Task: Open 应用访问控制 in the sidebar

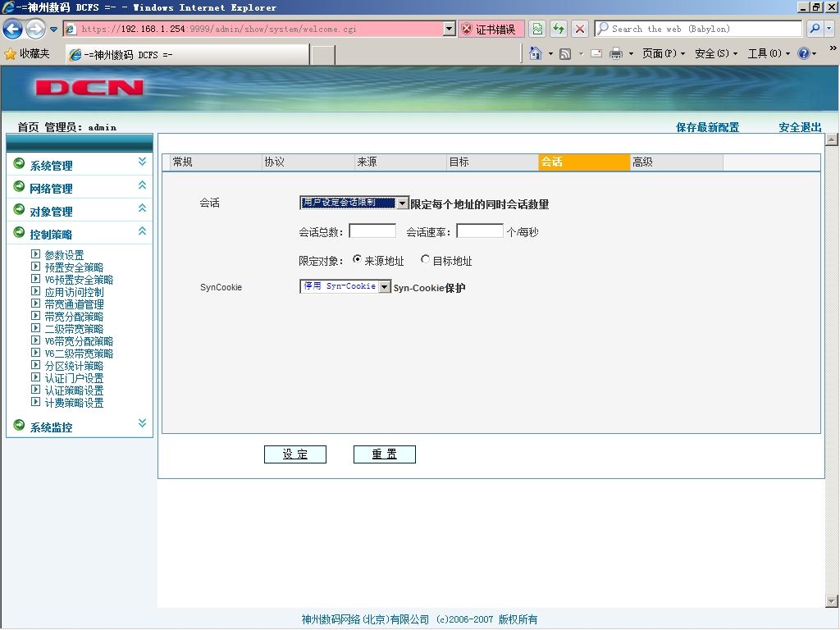Action: (74, 292)
